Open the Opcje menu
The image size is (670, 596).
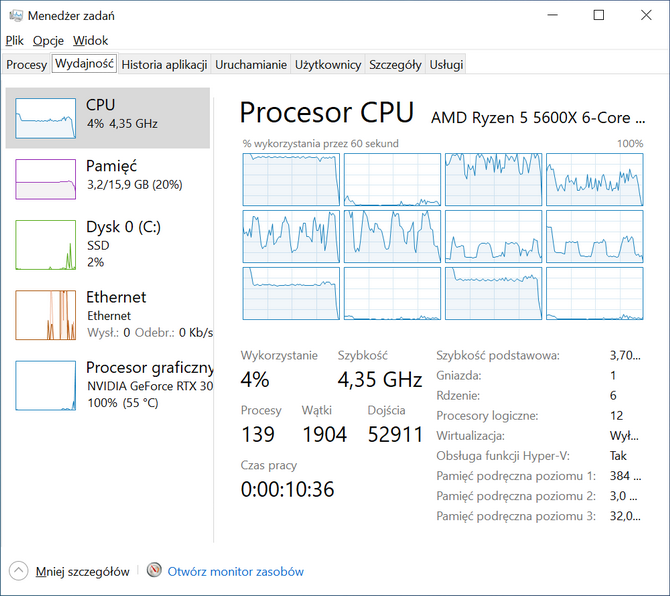pos(48,41)
